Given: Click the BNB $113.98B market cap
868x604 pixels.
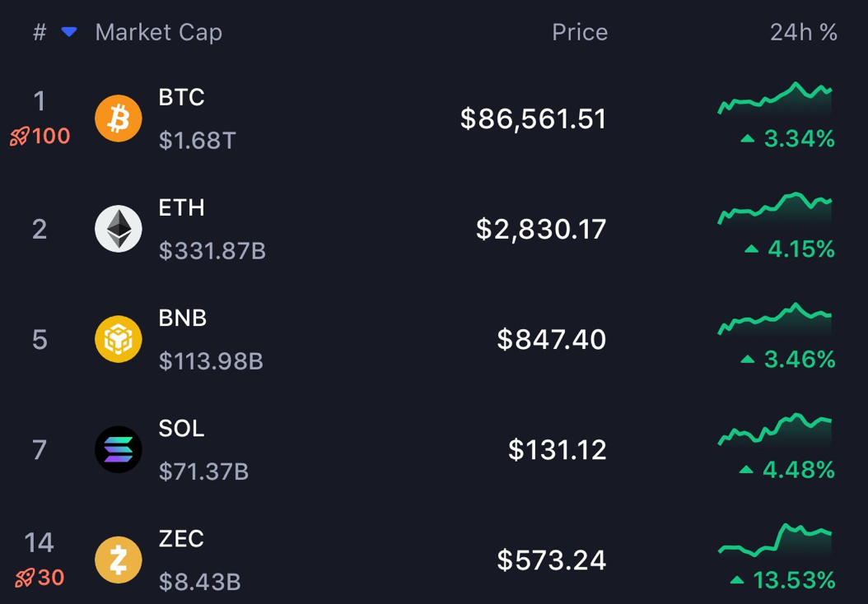Looking at the screenshot, I should 211,361.
